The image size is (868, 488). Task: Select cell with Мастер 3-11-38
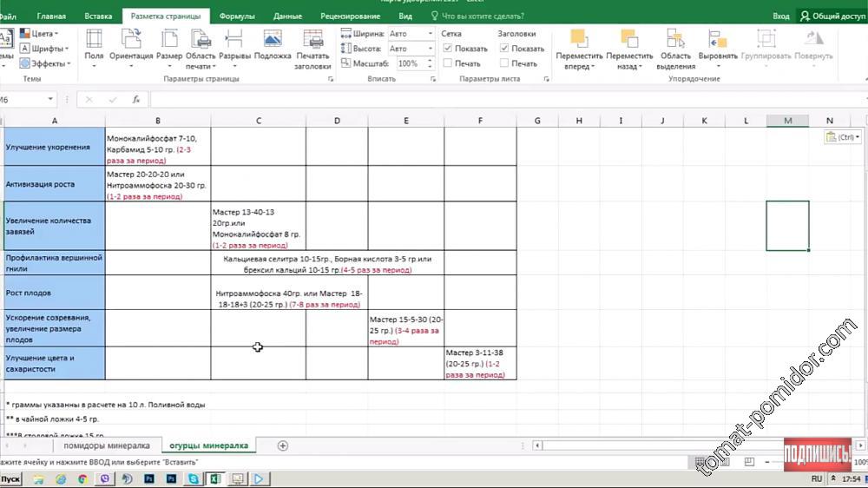coord(480,363)
